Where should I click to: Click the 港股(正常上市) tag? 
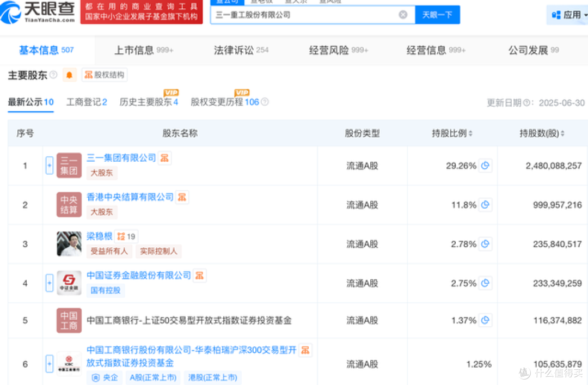click(213, 377)
